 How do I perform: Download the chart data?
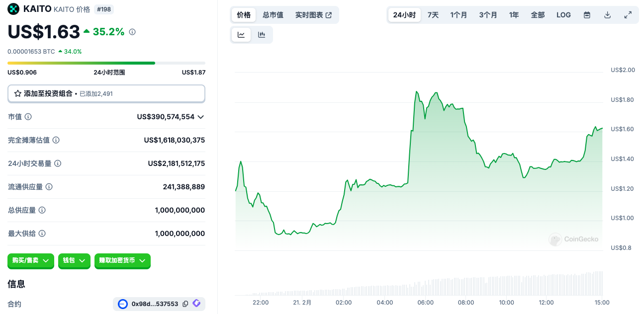click(x=607, y=15)
